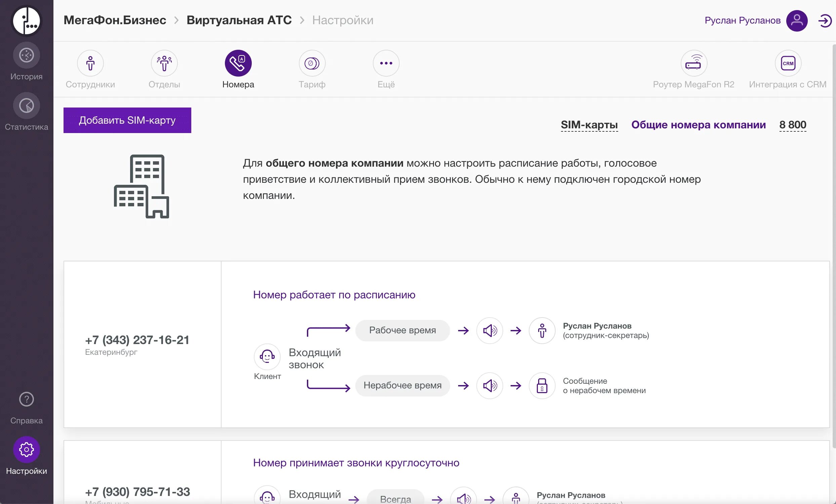The height and width of the screenshot is (504, 836).
Task: Click the Настройки breadcrumb text
Action: pos(343,20)
